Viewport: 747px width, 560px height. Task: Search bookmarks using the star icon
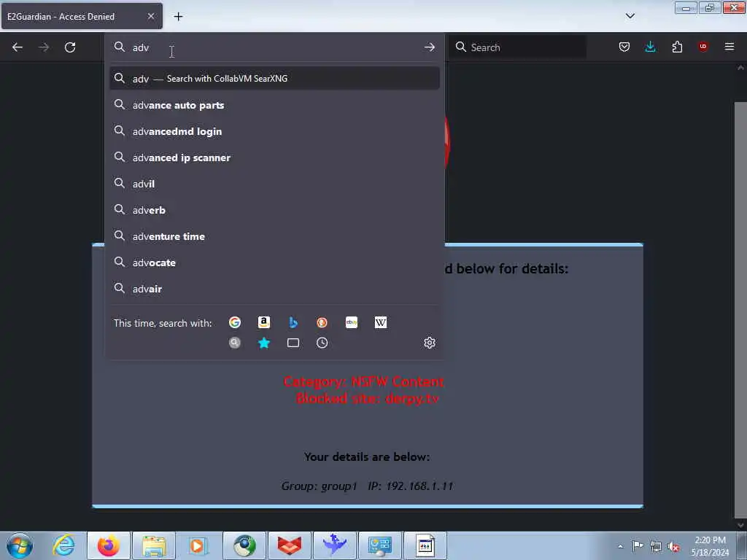pos(264,343)
